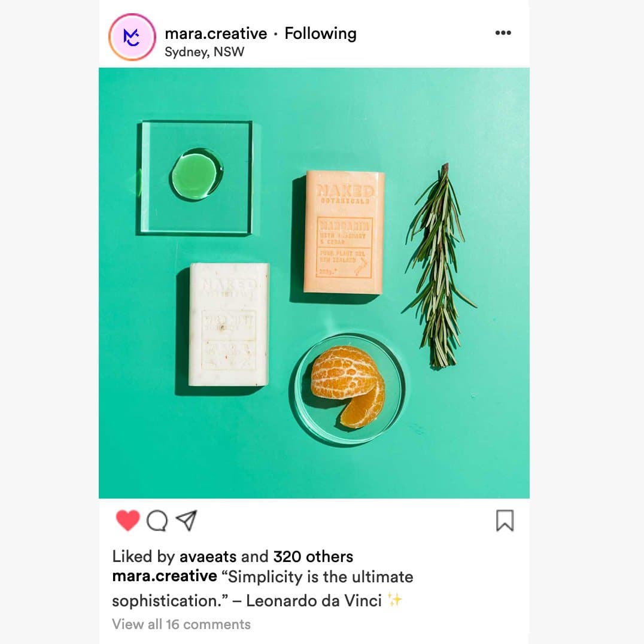Toggle the Following status button
Image resolution: width=644 pixels, height=644 pixels.
pos(320,34)
